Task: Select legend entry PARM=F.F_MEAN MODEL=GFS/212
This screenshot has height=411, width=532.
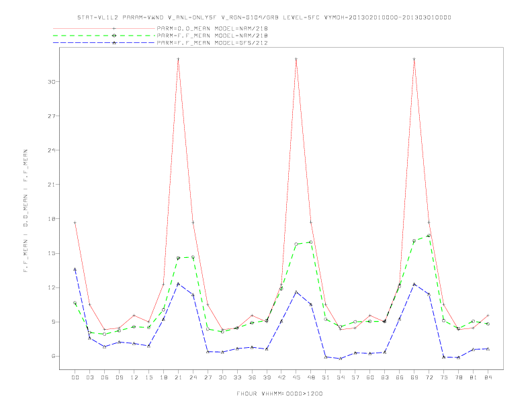Action: pyautogui.click(x=212, y=43)
